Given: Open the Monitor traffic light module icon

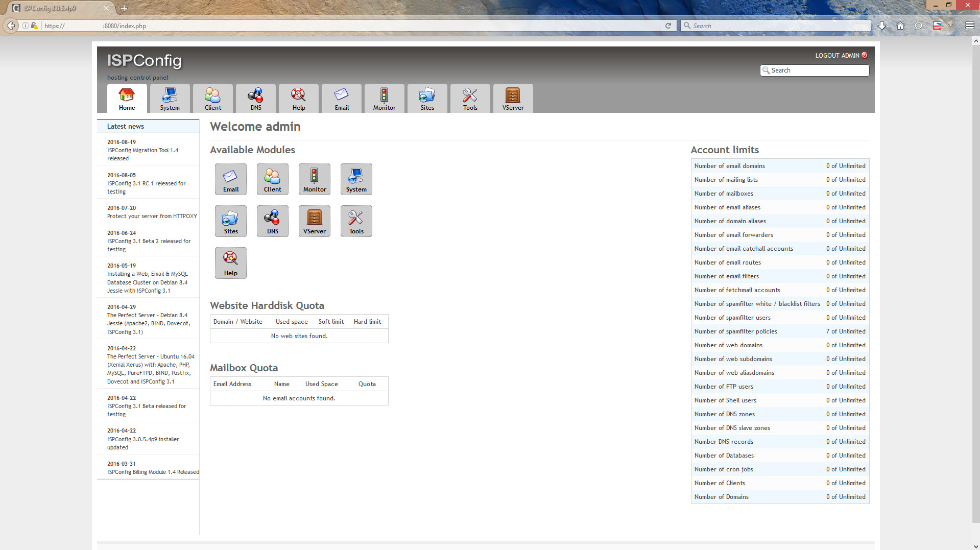Looking at the screenshot, I should (x=314, y=179).
